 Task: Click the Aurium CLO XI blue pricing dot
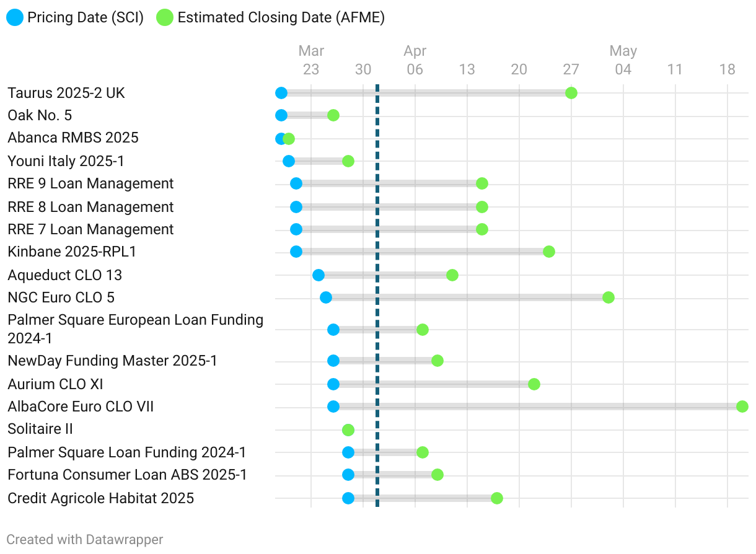pyautogui.click(x=333, y=384)
